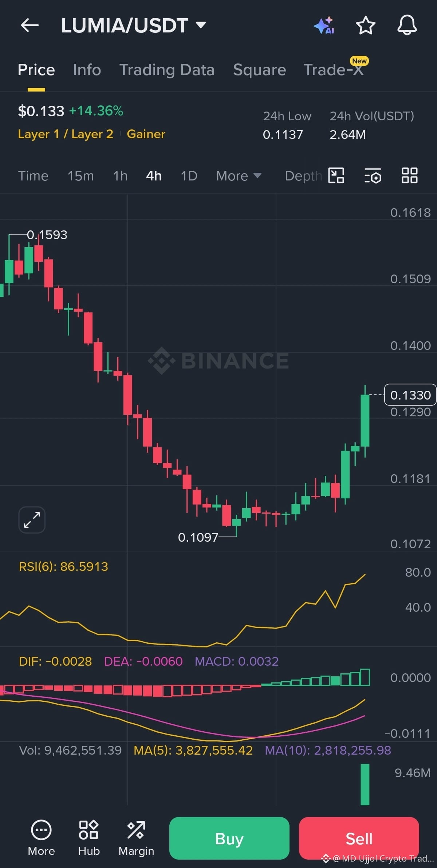
Task: Open the grid layout icon
Action: (410, 175)
